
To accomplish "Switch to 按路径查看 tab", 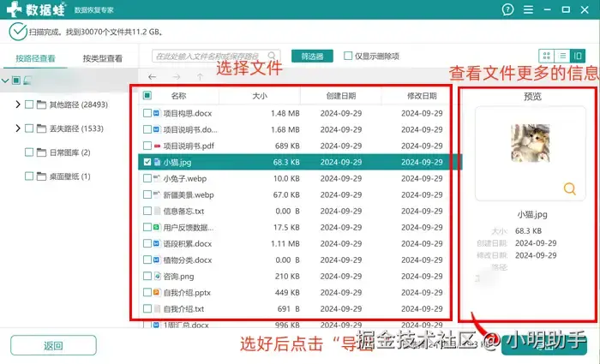I will (x=35, y=58).
